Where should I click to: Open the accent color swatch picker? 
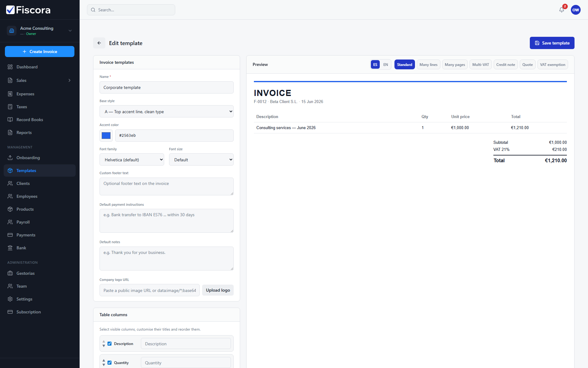pos(106,136)
